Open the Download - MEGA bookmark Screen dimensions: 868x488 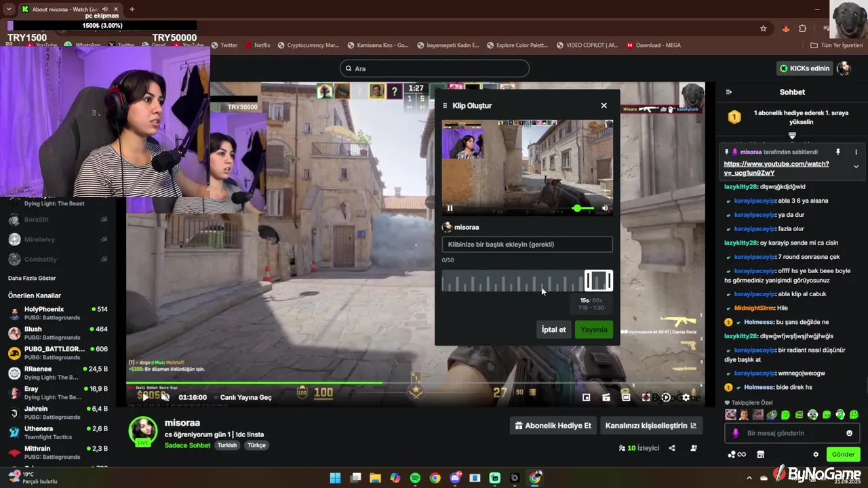pyautogui.click(x=654, y=45)
